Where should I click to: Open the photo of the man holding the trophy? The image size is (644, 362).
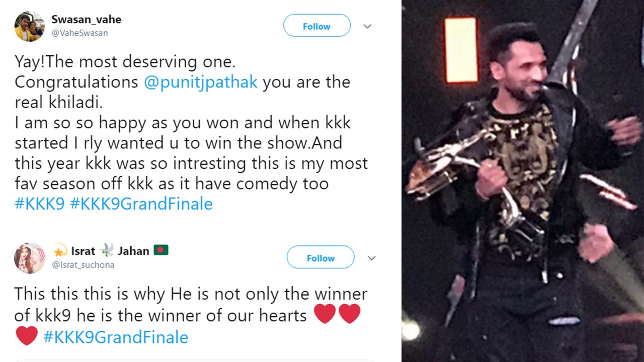tap(523, 181)
